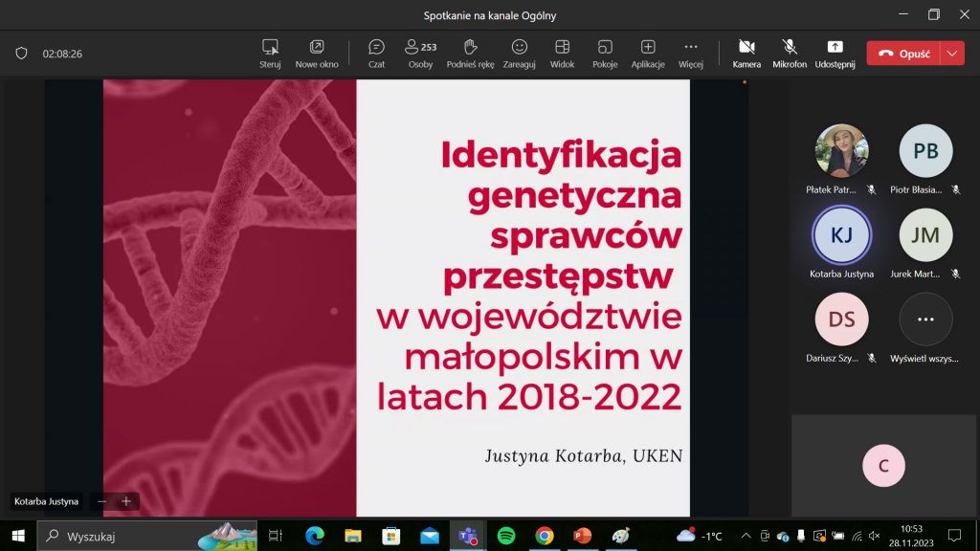The height and width of the screenshot is (551, 980).
Task: Click Steruj to request control
Action: (270, 54)
